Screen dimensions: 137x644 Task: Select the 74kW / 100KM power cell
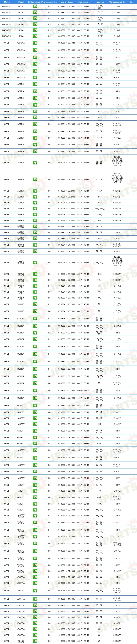pyautogui.click(x=83, y=390)
